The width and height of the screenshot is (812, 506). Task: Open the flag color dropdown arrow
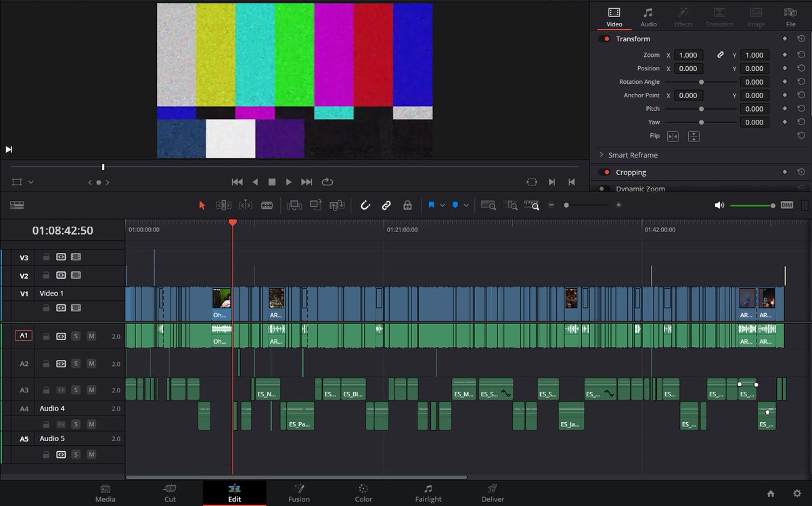pyautogui.click(x=443, y=205)
